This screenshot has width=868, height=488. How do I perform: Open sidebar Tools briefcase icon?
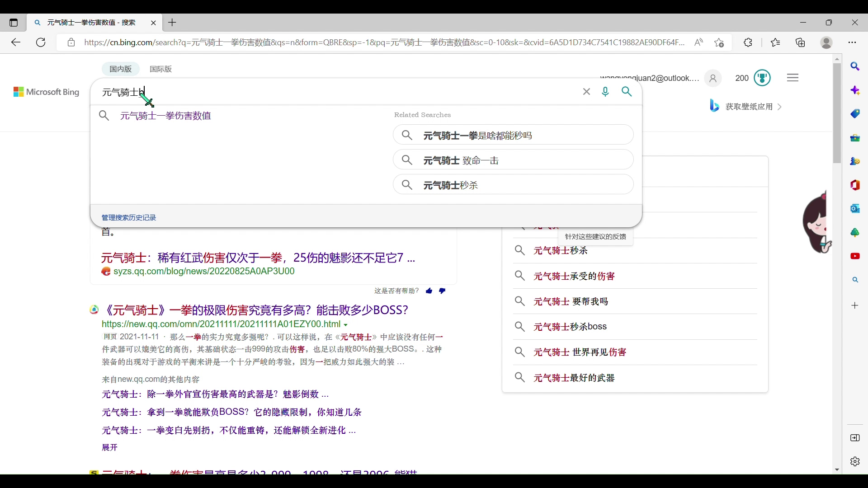(855, 138)
